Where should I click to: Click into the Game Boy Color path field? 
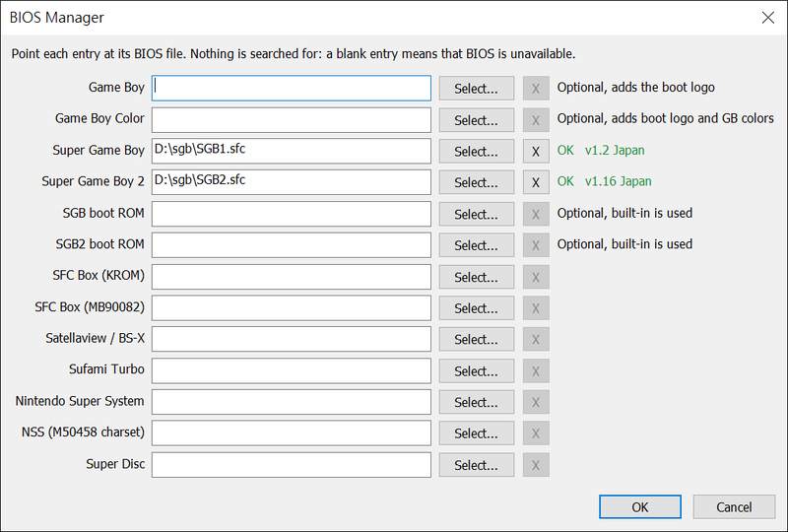pos(292,119)
